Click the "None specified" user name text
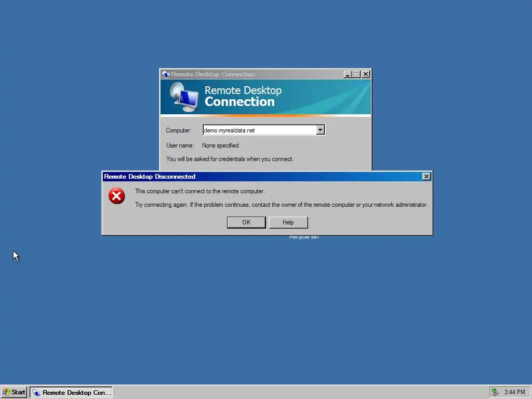Screen dimensions: 532x399 (x=220, y=145)
